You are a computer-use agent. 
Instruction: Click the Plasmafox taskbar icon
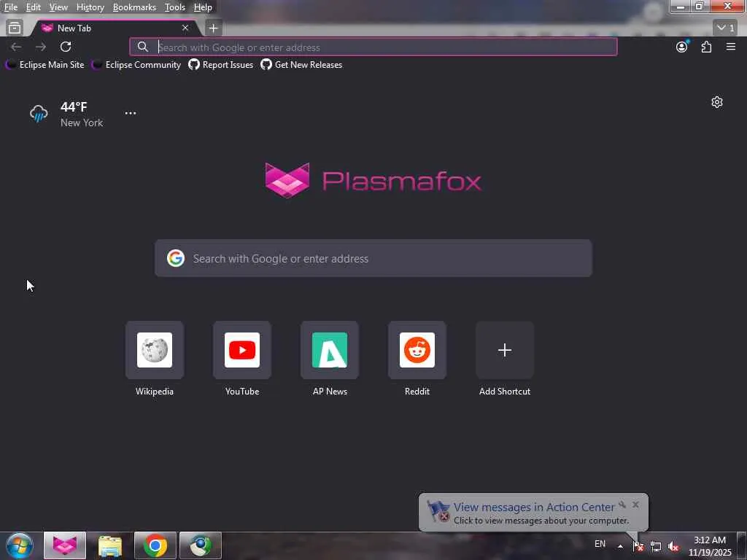pyautogui.click(x=65, y=545)
